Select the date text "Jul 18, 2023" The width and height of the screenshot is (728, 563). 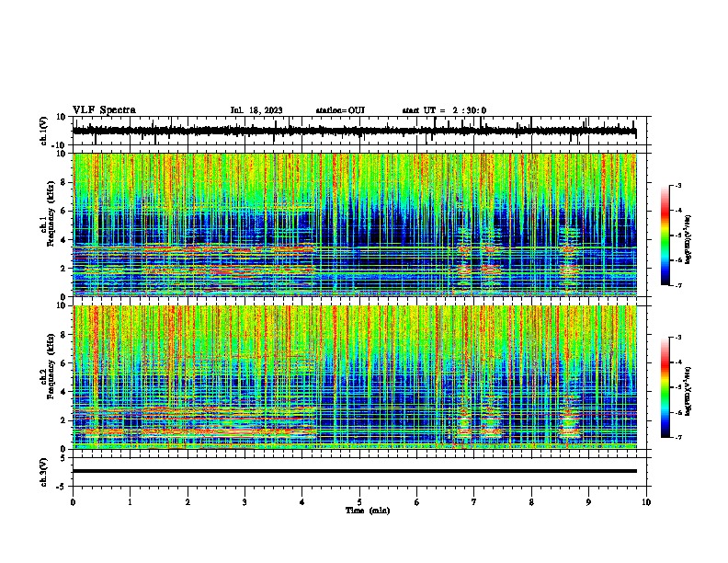pos(256,110)
